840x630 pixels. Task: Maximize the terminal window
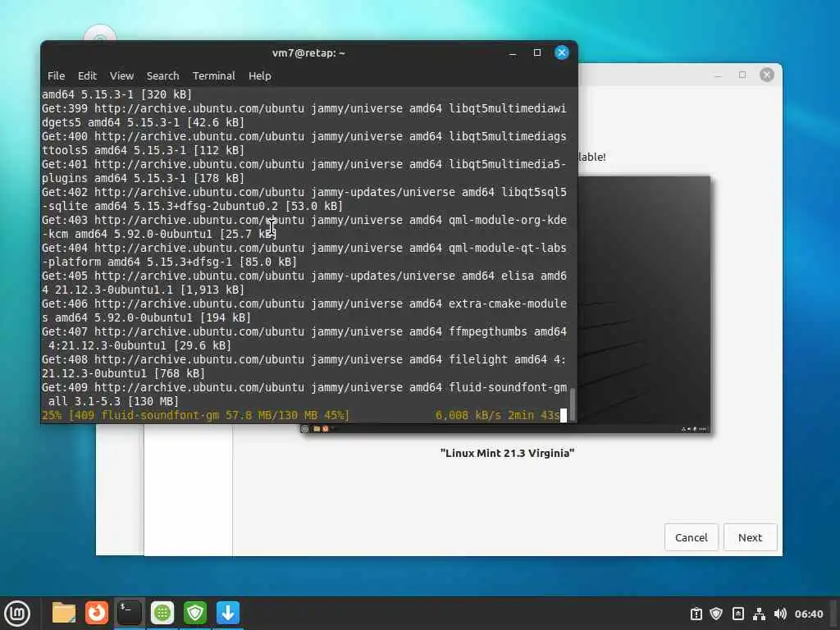click(x=536, y=52)
